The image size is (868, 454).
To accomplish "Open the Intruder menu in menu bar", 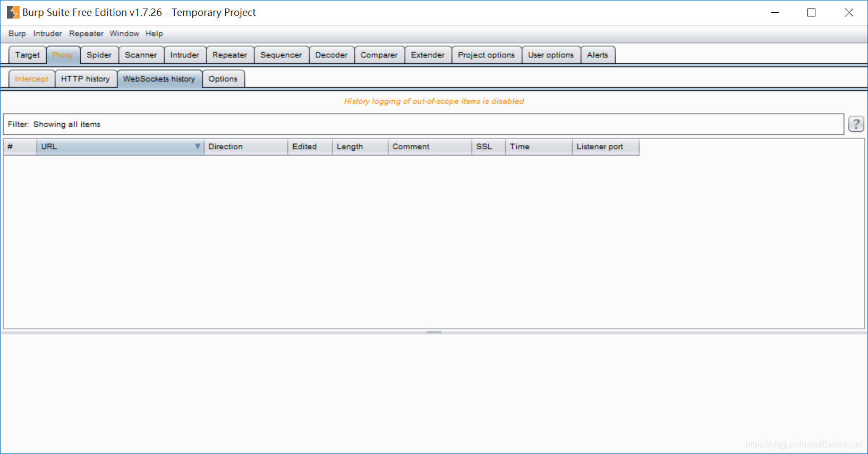I will coord(47,33).
